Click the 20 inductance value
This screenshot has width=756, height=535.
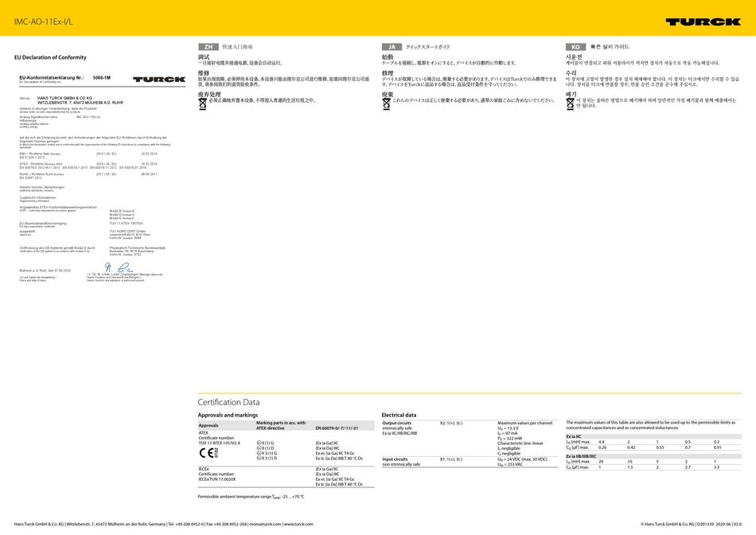(x=601, y=462)
